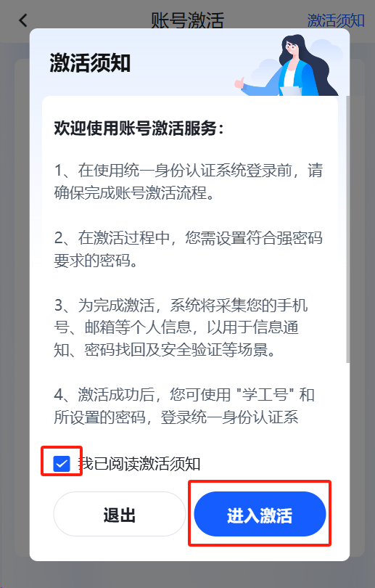Viewport: 375px width, 588px height.
Task: Click notice item 3 about 手机号、邮箱
Action: pyautogui.click(x=181, y=327)
